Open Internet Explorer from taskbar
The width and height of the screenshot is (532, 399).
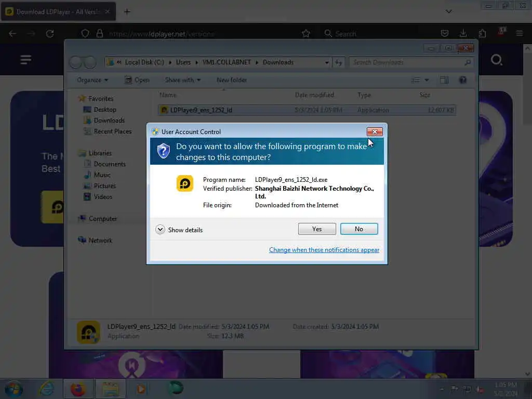(x=46, y=389)
